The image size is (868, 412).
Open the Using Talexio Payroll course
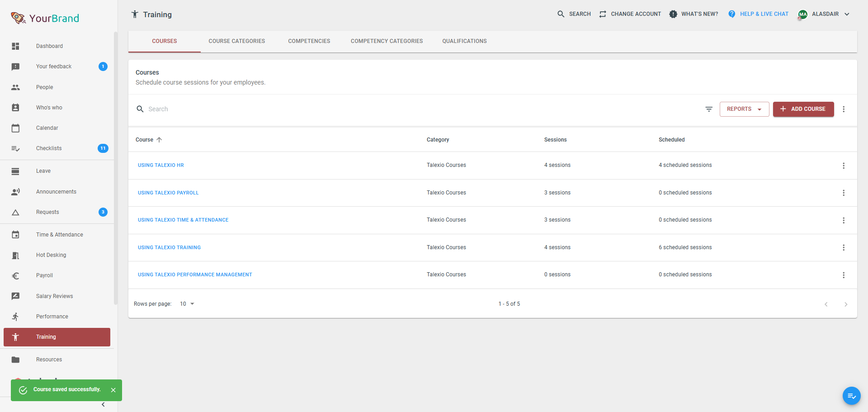[168, 193]
